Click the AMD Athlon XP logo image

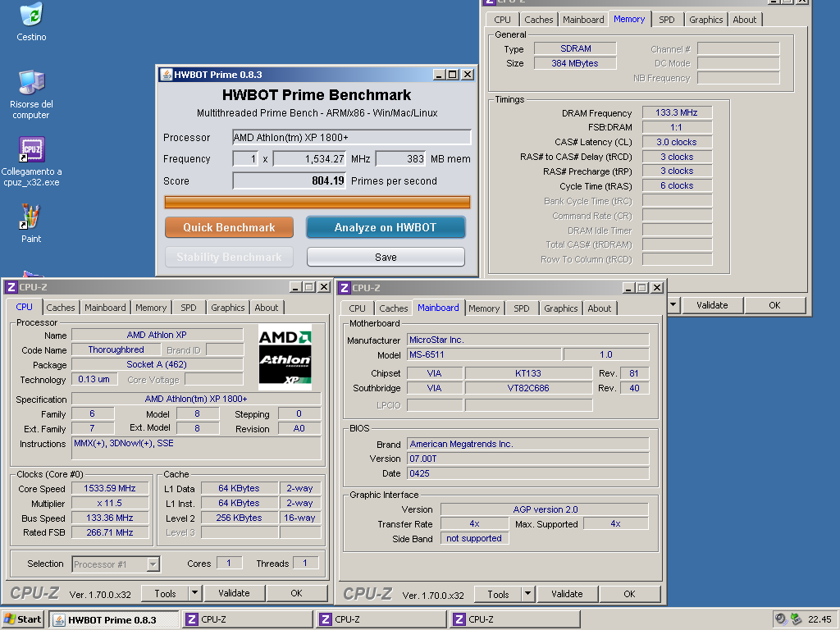(x=285, y=358)
